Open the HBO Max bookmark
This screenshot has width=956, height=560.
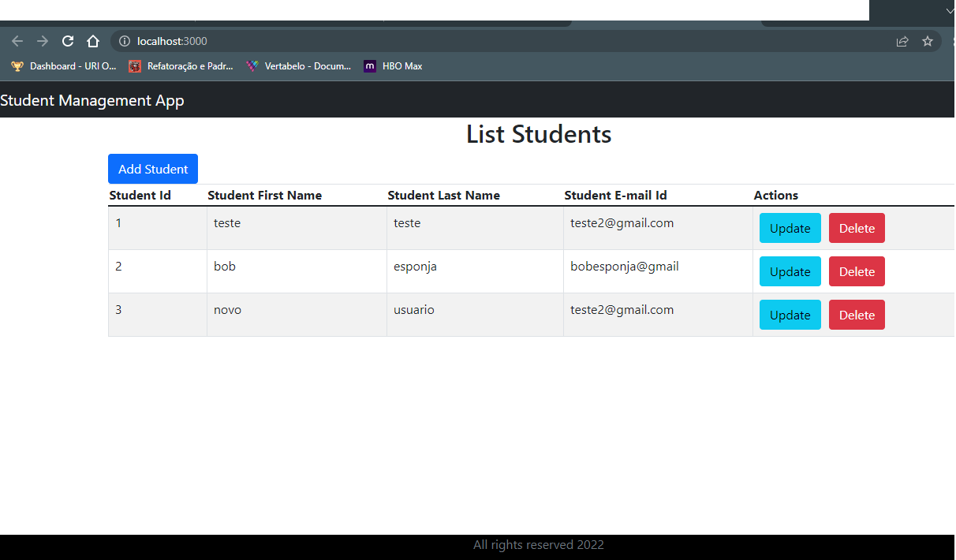coord(393,66)
